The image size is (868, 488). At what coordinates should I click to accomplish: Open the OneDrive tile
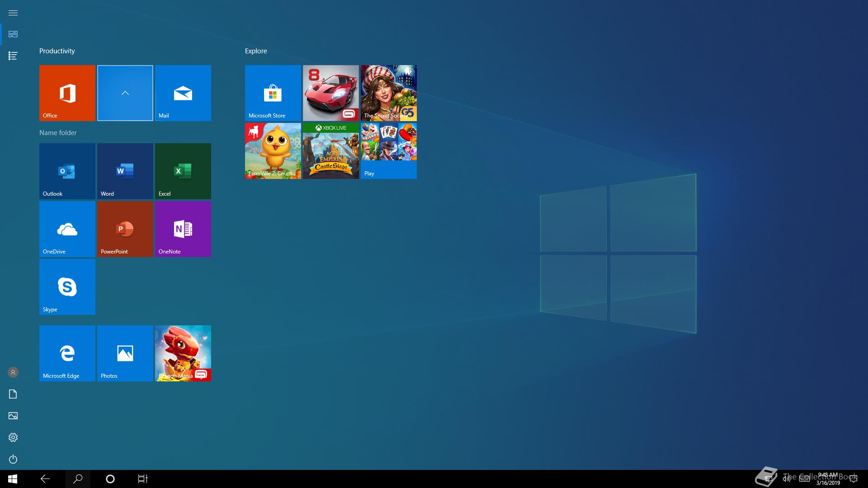67,229
